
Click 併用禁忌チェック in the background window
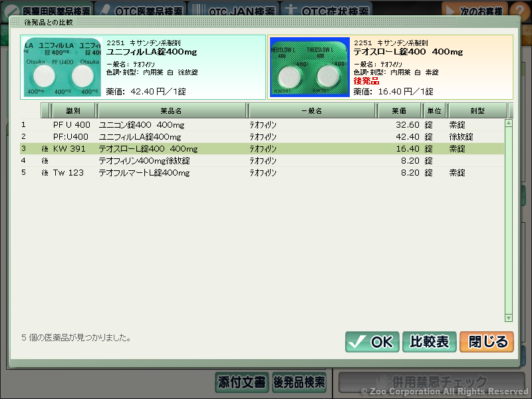tap(432, 382)
